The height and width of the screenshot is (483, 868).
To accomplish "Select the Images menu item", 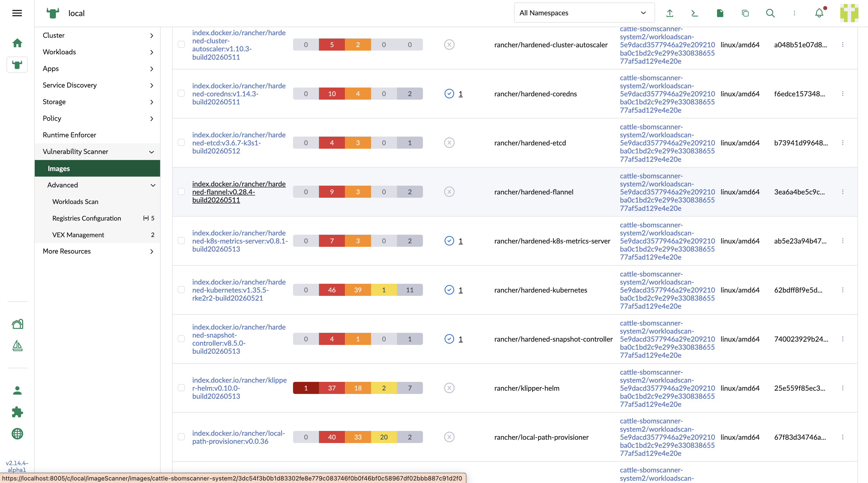I will [x=97, y=168].
